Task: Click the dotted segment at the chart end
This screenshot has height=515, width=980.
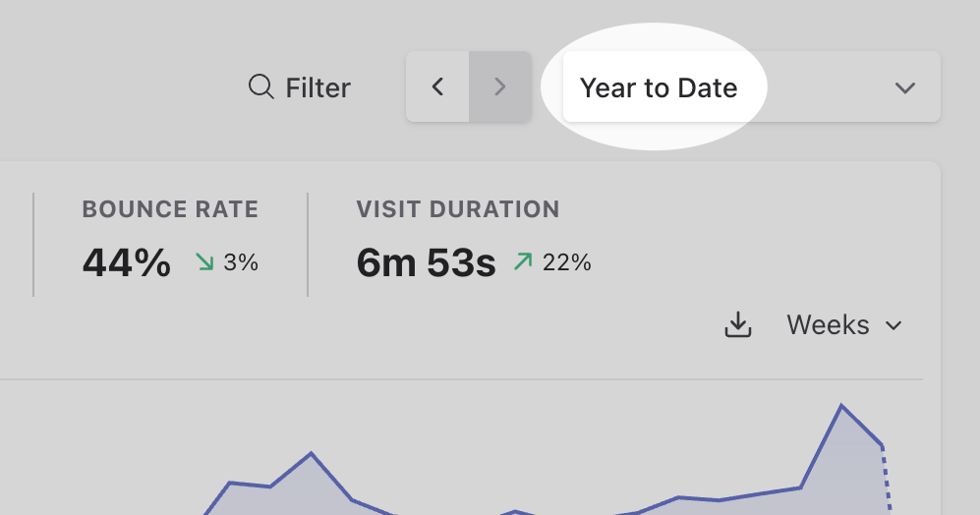Action: click(x=886, y=477)
